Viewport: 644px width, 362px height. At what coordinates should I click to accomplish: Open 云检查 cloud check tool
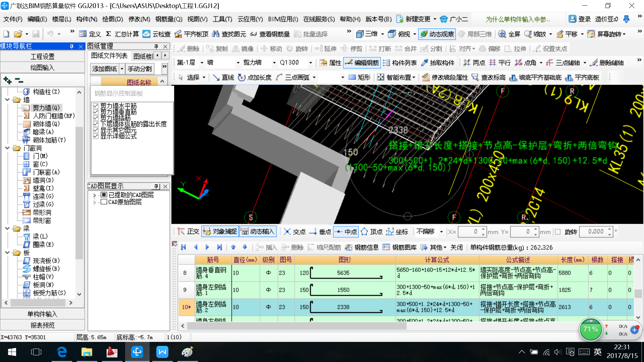coord(157,34)
